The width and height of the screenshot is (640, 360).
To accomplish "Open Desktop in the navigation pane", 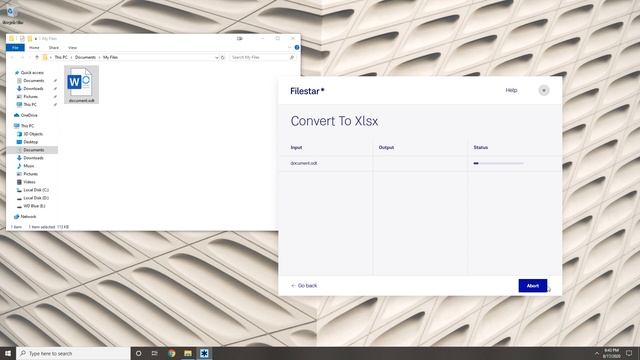I will tap(30, 142).
